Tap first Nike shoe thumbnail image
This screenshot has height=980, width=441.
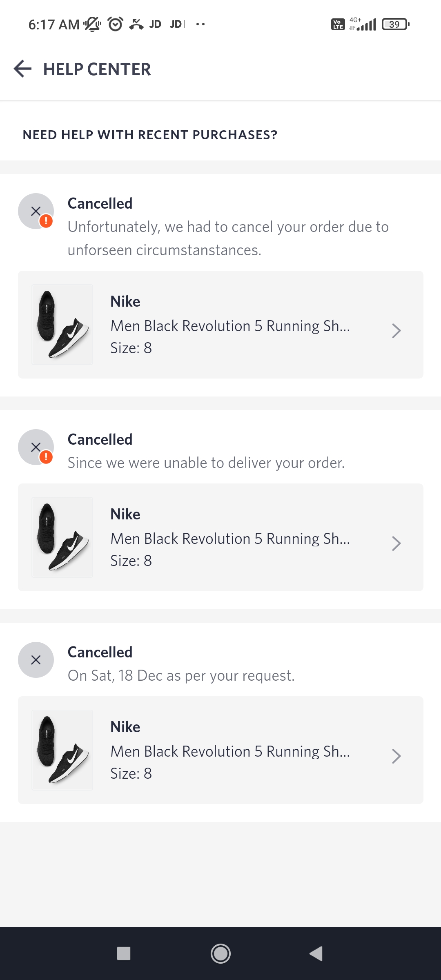[x=62, y=325]
